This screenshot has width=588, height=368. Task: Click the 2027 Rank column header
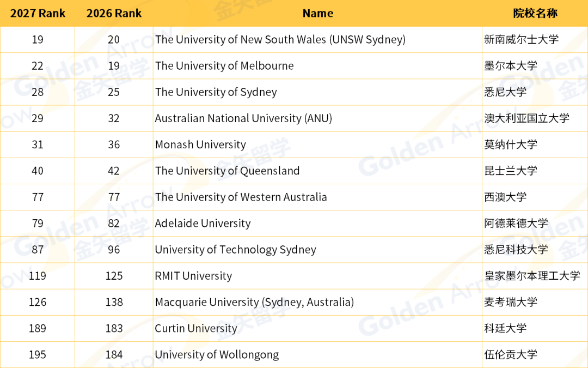pos(38,13)
